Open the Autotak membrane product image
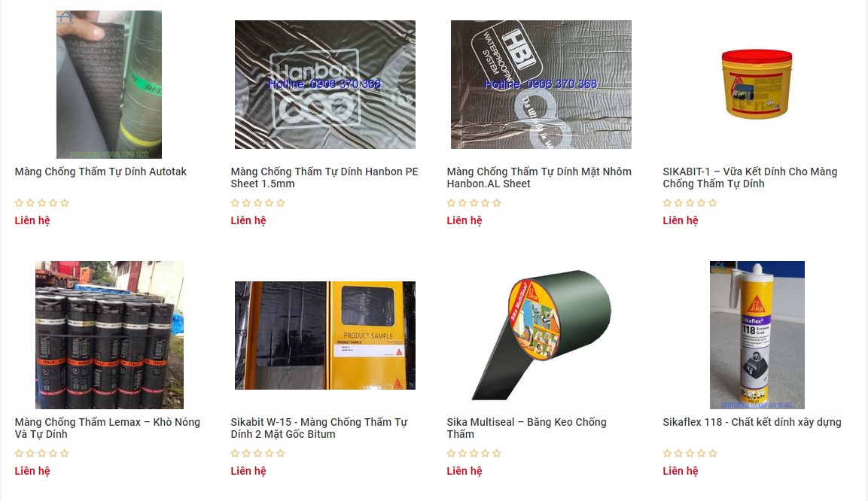This screenshot has width=868, height=501. click(109, 84)
